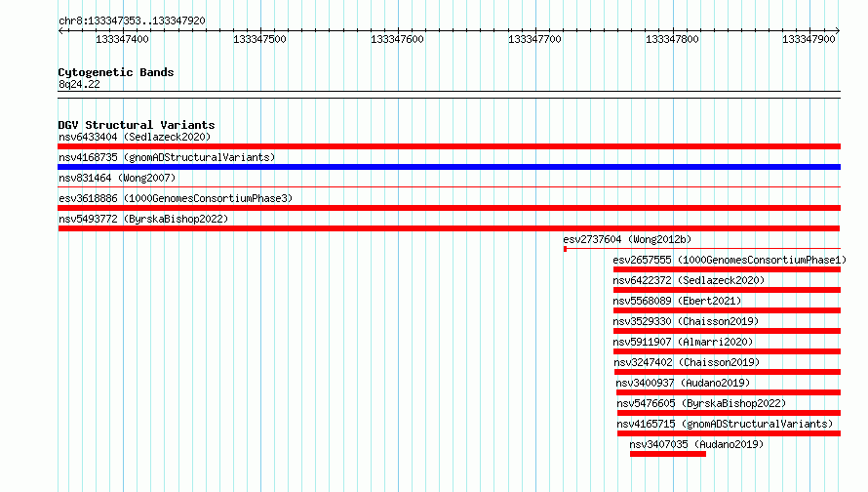The image size is (868, 492).
Task: Click the Cytogenetic Bands track title
Action: 116,72
